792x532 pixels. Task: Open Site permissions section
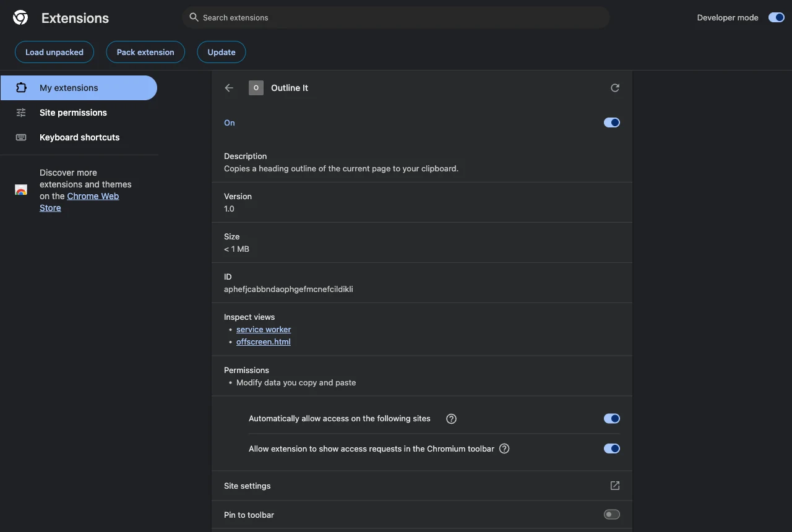[x=79, y=113]
